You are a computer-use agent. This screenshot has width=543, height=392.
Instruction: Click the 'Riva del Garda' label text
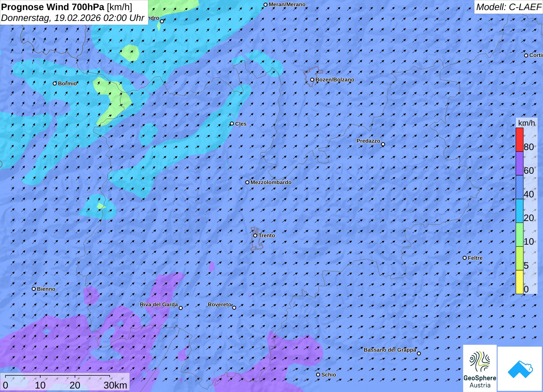click(x=159, y=304)
